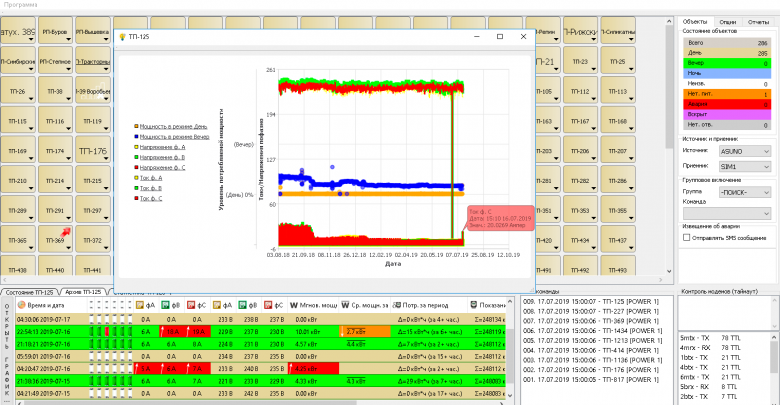Click the meter readings column icon
780x405 pixels.
(x=472, y=304)
